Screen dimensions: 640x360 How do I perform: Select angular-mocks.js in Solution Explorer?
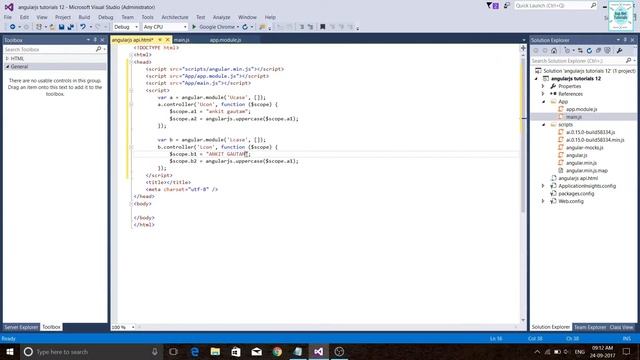tap(584, 147)
